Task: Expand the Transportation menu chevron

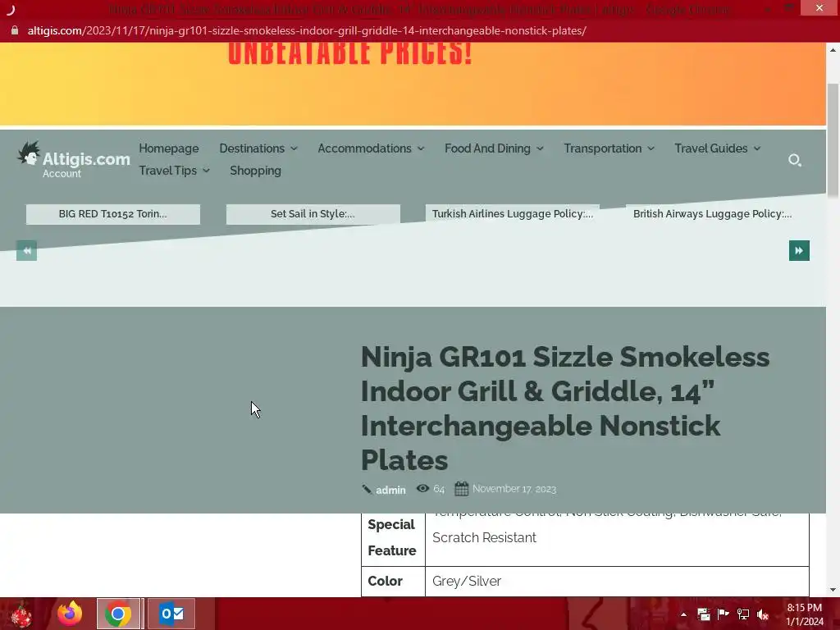Action: click(651, 148)
